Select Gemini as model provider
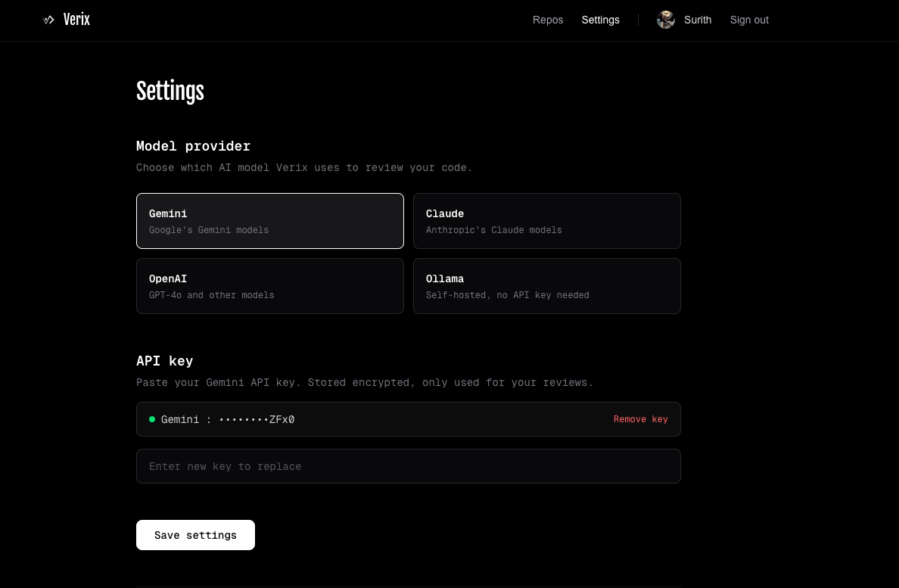The width and height of the screenshot is (899, 588). 270,221
